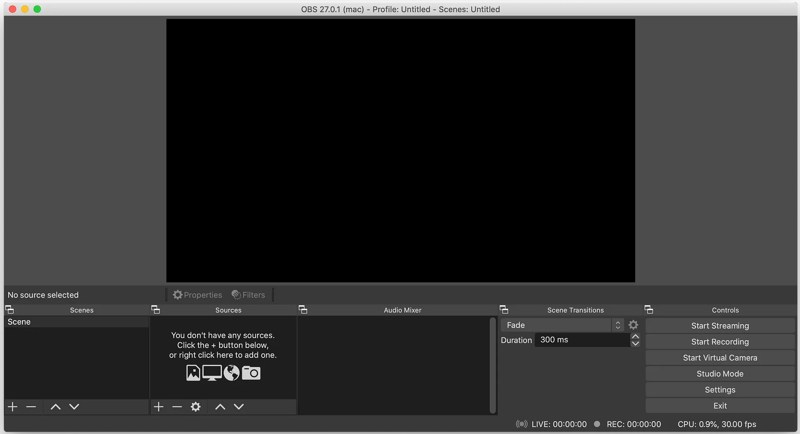Toggle Start Recording
800x434 pixels.
click(x=720, y=342)
